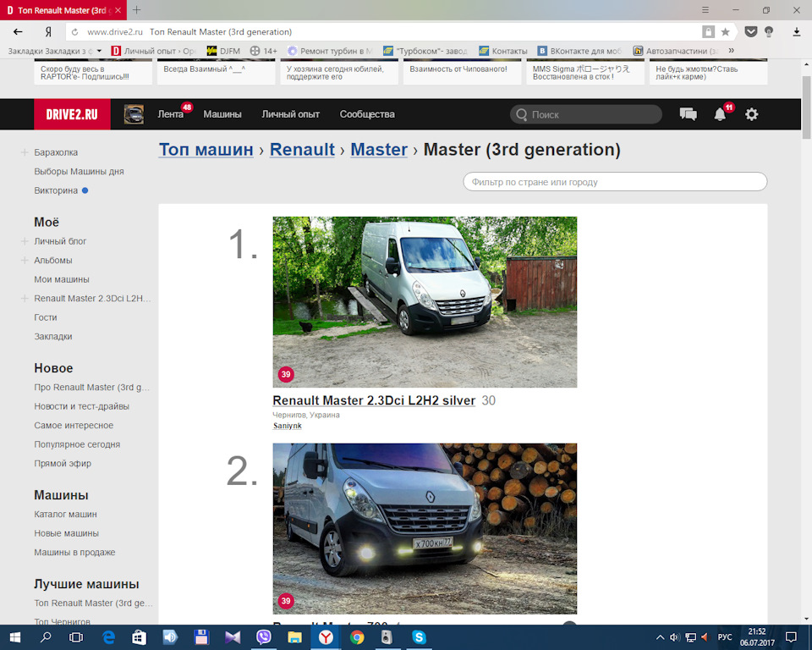Viewport: 812px width, 650px height.
Task: Open Skype from taskbar
Action: point(419,637)
